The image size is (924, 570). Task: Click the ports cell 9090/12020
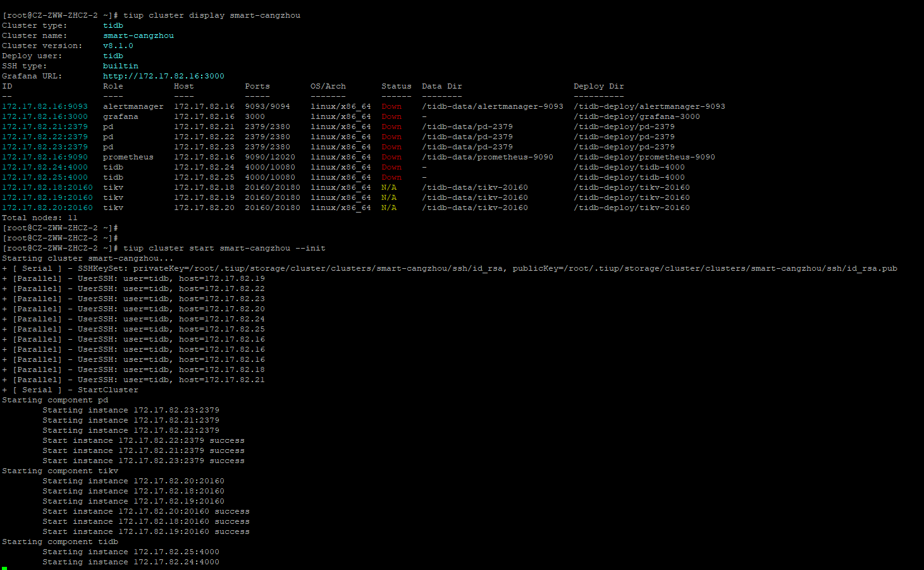click(270, 157)
